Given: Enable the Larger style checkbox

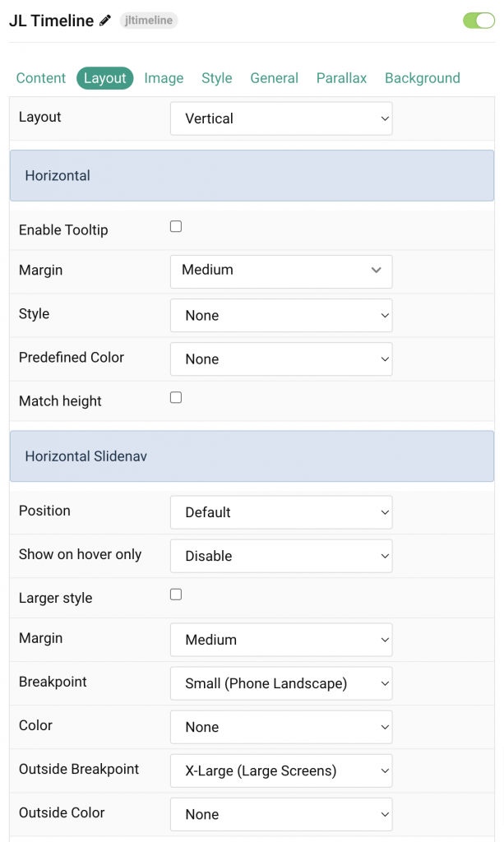Looking at the screenshot, I should pyautogui.click(x=175, y=594).
